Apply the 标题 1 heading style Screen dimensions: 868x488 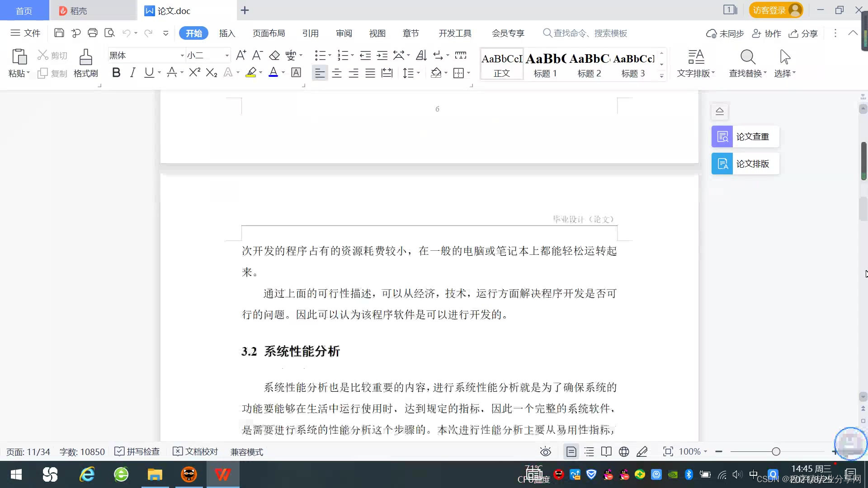545,64
